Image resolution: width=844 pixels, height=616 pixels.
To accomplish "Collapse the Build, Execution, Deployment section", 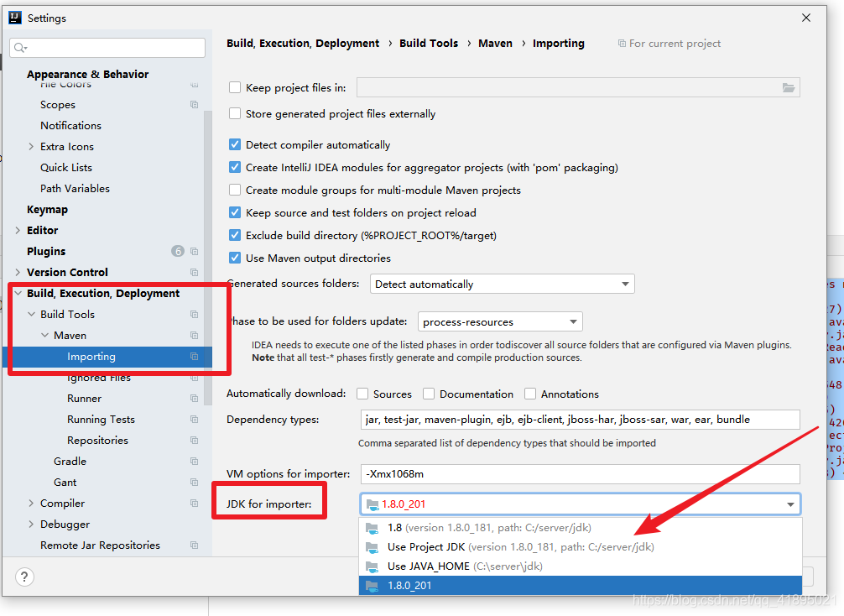I will [x=18, y=294].
